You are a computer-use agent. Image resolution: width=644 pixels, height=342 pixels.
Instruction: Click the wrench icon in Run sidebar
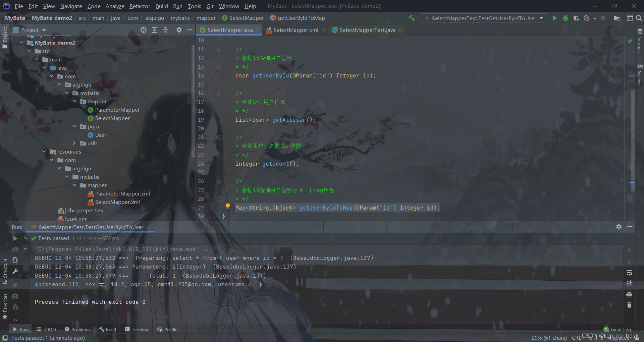[x=15, y=271]
